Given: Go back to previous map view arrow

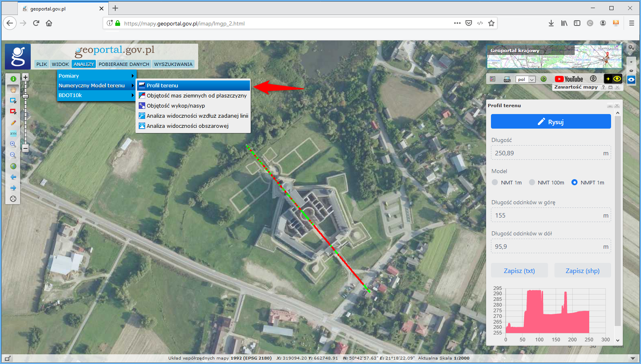Looking at the screenshot, I should click(x=13, y=177).
